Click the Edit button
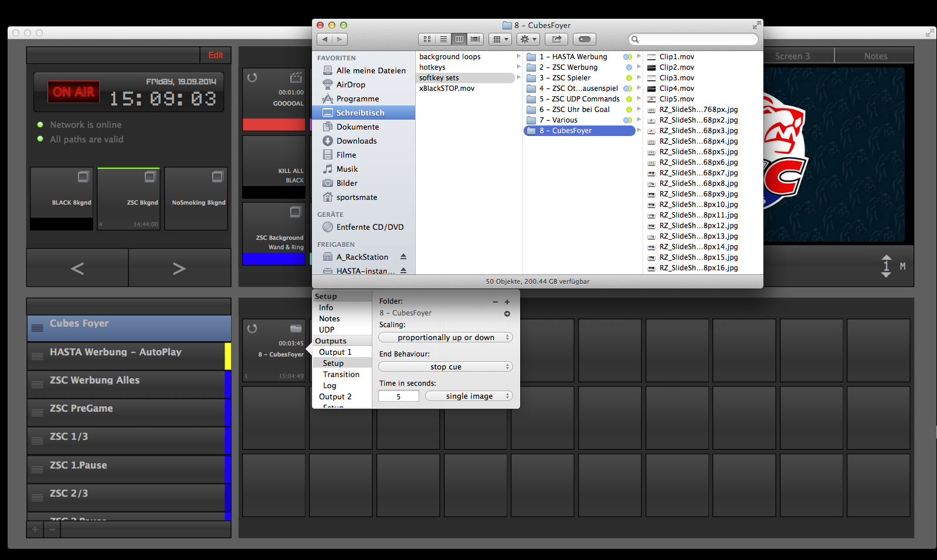This screenshot has height=560, width=937. pos(215,55)
